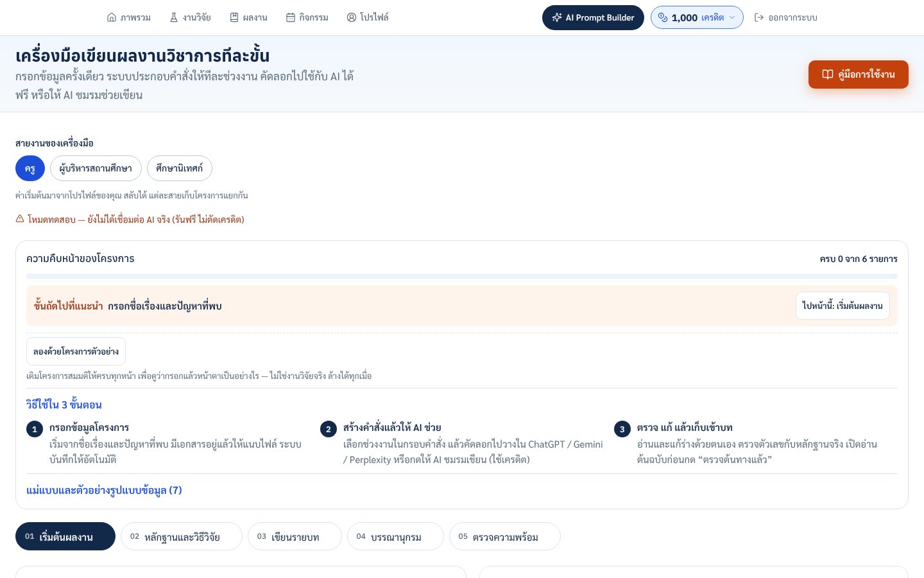This screenshot has height=578, width=924.
Task: Collapse the วิธีใช้ใน 3 ขั้นตอน section
Action: 64,405
